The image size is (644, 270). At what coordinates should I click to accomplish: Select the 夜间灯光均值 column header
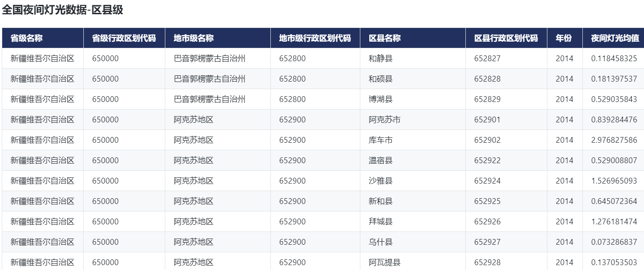click(614, 38)
